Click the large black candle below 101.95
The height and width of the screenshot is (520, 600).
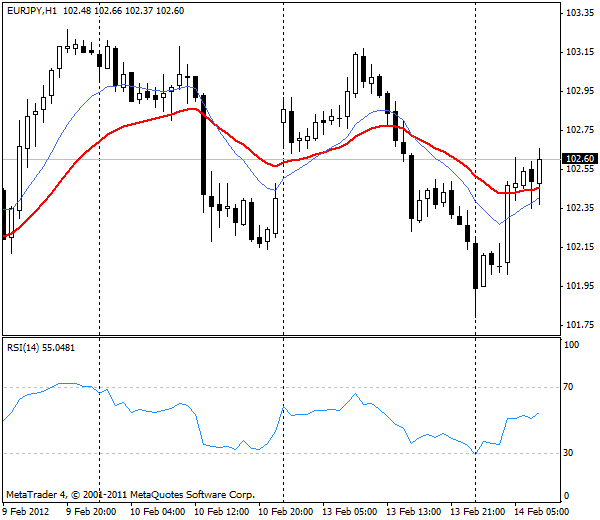point(475,266)
